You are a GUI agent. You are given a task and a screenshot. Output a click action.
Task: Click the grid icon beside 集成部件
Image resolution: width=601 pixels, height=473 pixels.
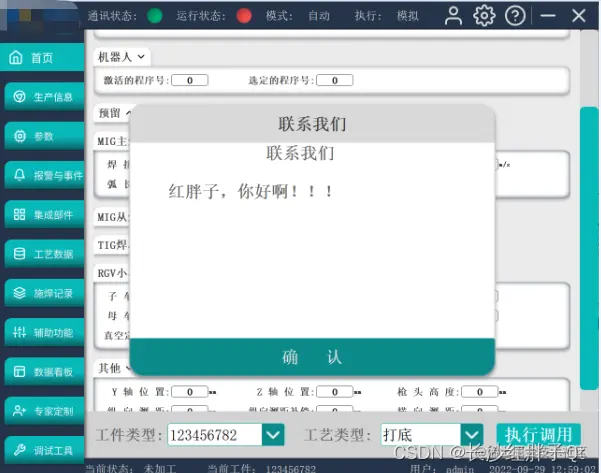19,214
